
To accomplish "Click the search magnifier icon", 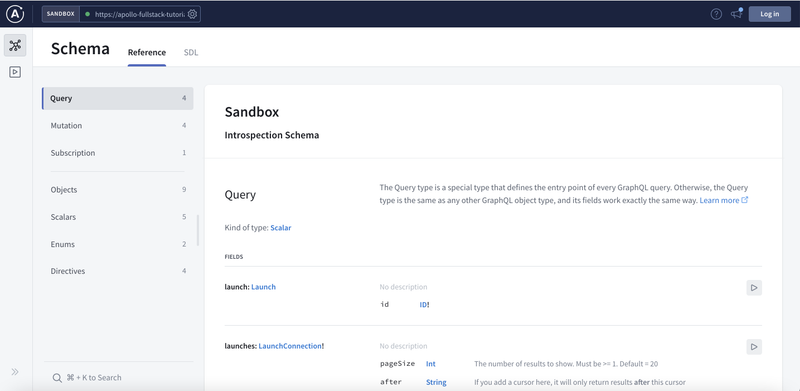I will pos(57,378).
